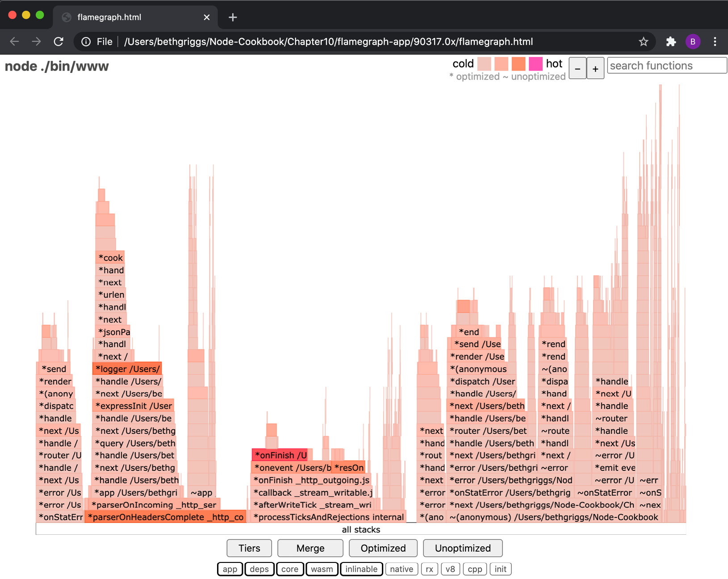
Task: Click the purple profile avatar B
Action: (694, 42)
